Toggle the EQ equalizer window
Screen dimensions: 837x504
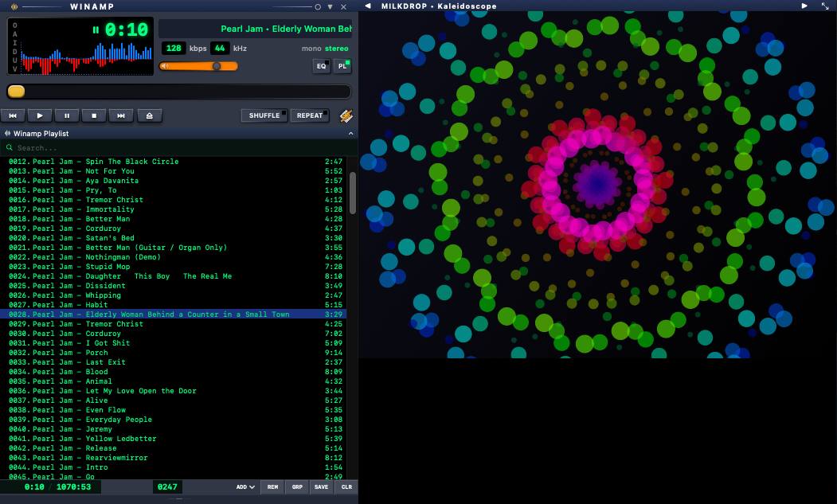(x=322, y=66)
